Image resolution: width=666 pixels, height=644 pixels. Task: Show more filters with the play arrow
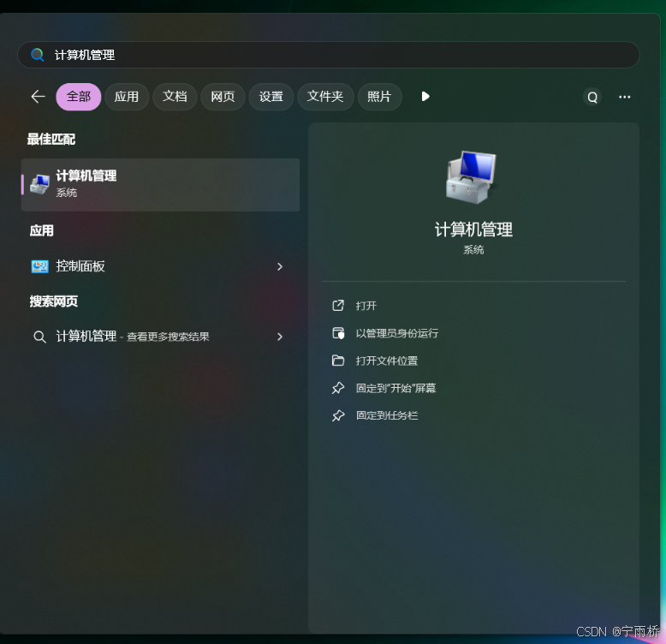coord(425,97)
